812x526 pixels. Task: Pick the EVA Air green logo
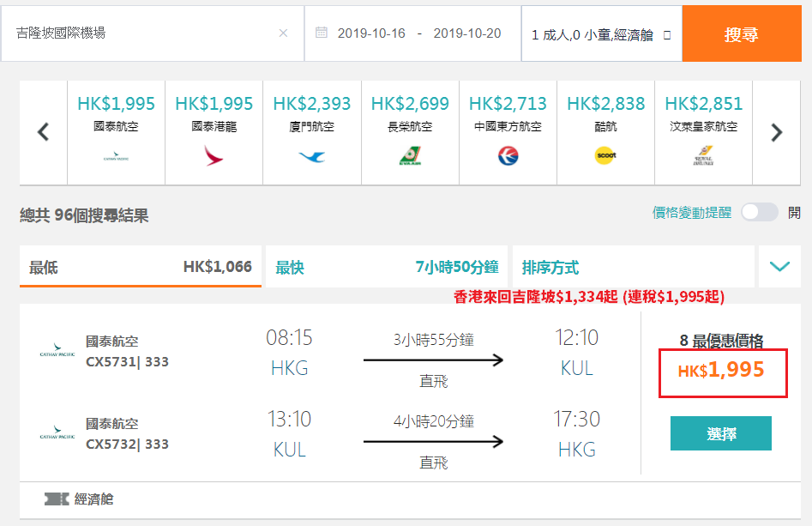point(410,155)
